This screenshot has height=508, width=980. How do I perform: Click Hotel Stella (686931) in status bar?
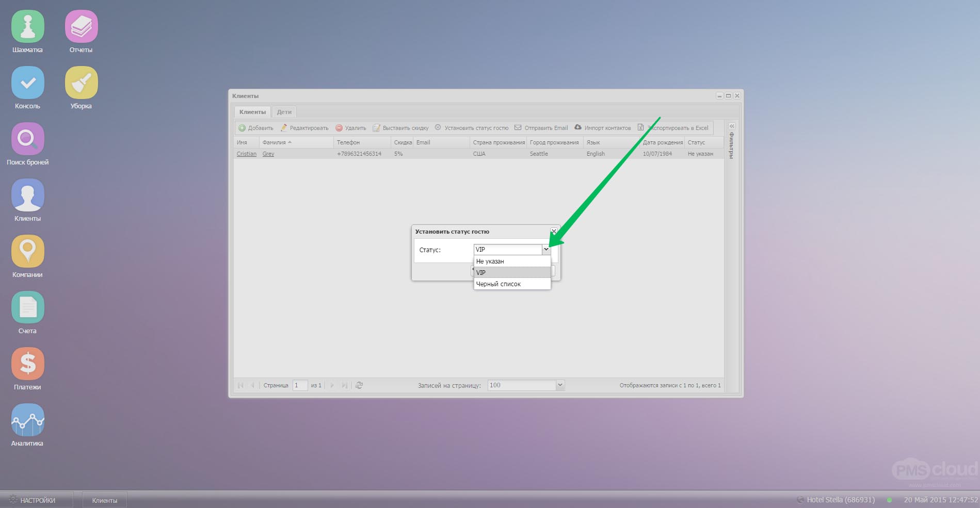pyautogui.click(x=840, y=500)
